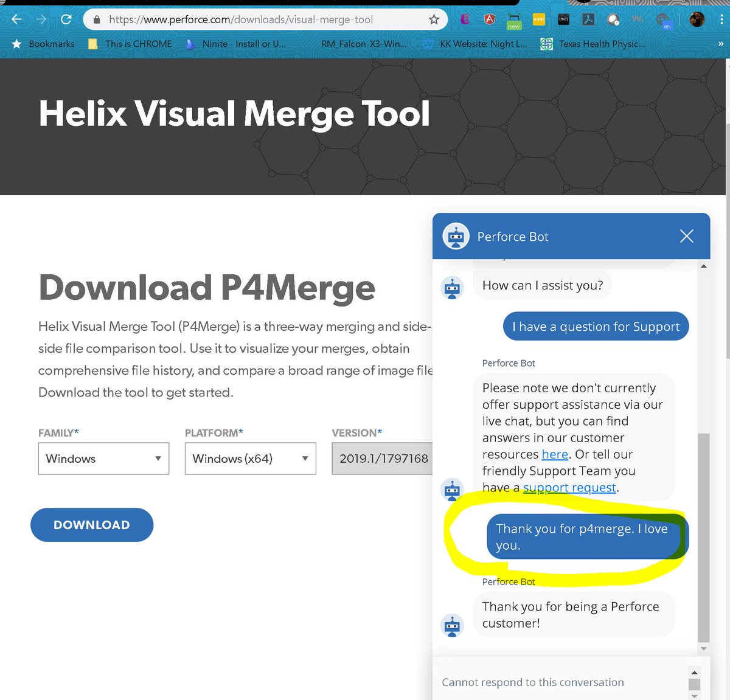This screenshot has width=730, height=700.
Task: Click the address bar URL
Action: tap(241, 19)
